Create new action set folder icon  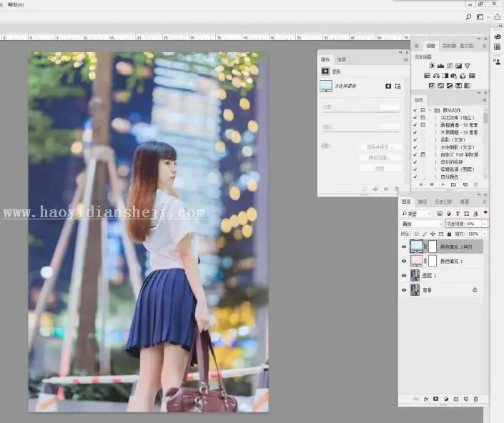[x=453, y=184]
